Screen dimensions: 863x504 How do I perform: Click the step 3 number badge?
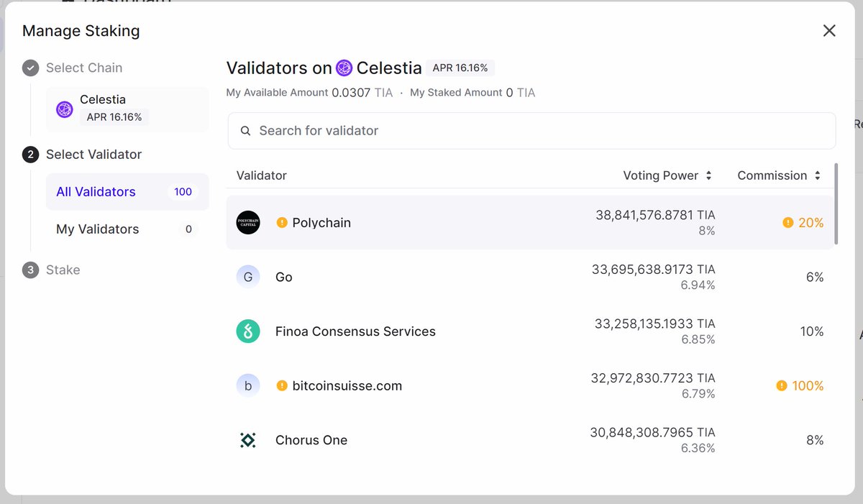pos(30,270)
